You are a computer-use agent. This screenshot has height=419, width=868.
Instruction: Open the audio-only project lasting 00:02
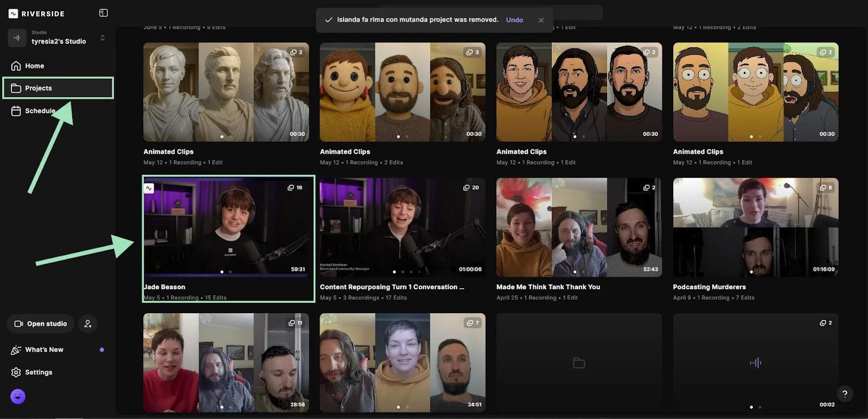[x=756, y=363]
